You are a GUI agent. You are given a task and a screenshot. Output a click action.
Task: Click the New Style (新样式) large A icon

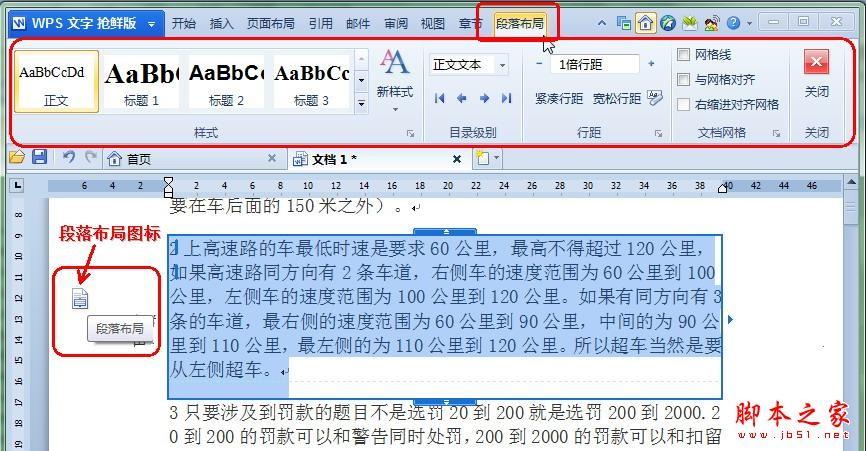pos(394,62)
